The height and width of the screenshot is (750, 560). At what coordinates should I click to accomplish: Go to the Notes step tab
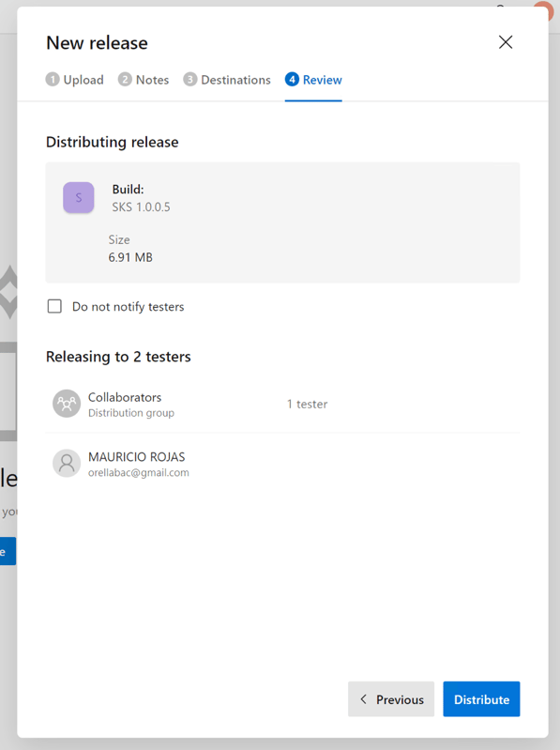144,80
